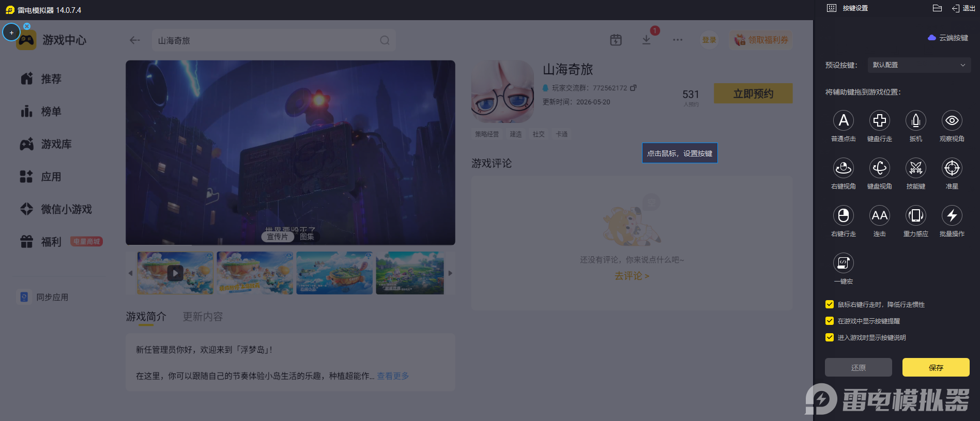Choose the 连击 AA icon
980x421 pixels.
pos(880,215)
